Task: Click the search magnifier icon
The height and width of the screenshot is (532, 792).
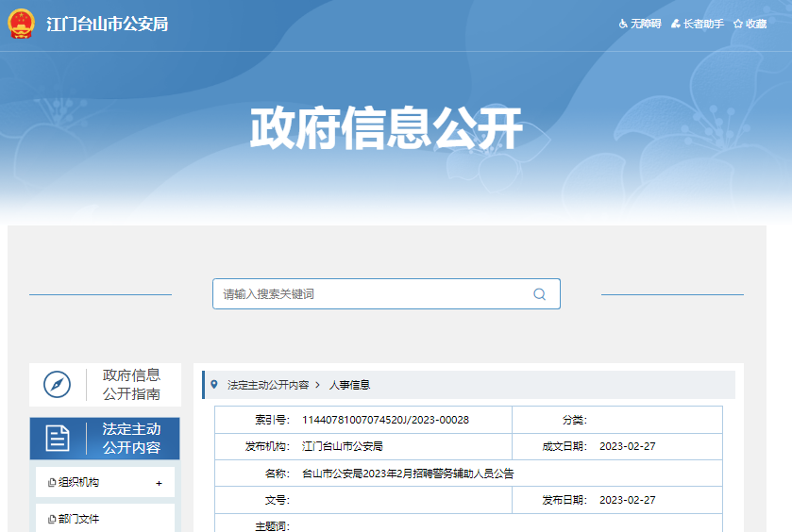Action: (x=539, y=294)
